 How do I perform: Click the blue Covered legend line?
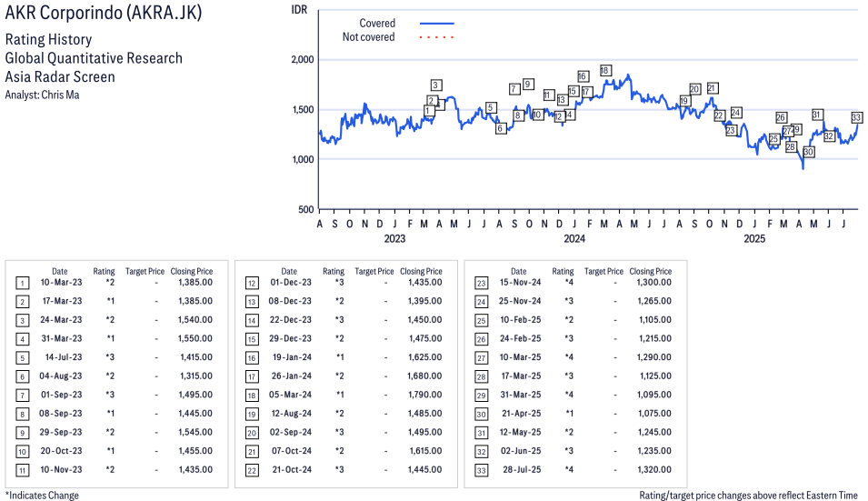(x=437, y=24)
